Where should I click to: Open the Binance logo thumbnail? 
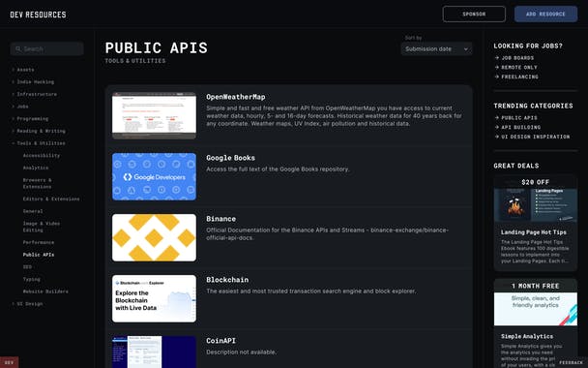[154, 237]
